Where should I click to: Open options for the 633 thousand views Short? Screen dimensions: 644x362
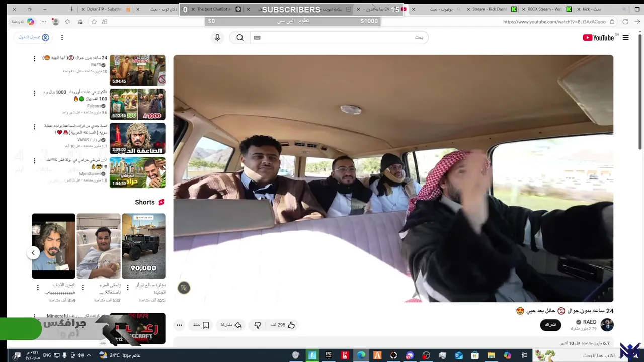click(83, 287)
